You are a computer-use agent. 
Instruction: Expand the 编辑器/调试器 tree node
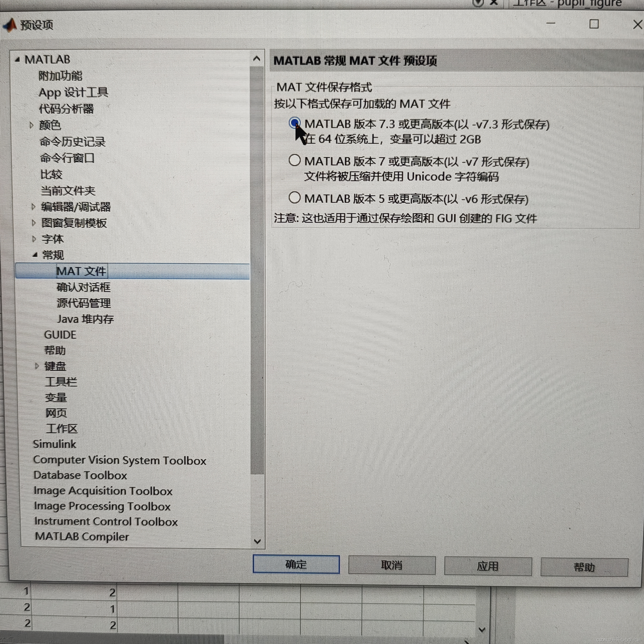(33, 207)
